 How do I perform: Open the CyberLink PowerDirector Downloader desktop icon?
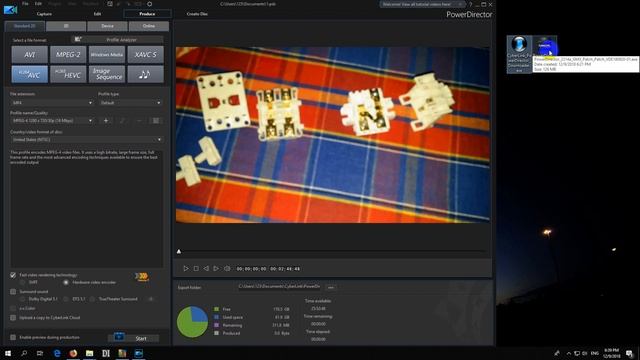519,54
